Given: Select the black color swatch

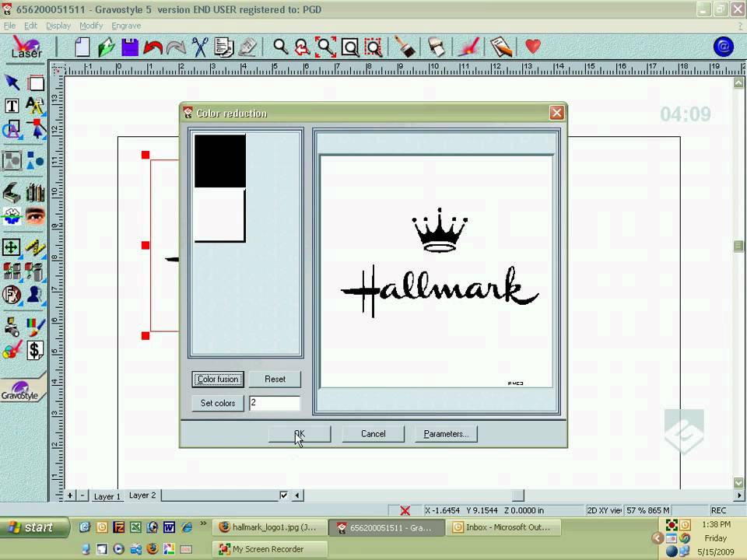Looking at the screenshot, I should tap(220, 161).
